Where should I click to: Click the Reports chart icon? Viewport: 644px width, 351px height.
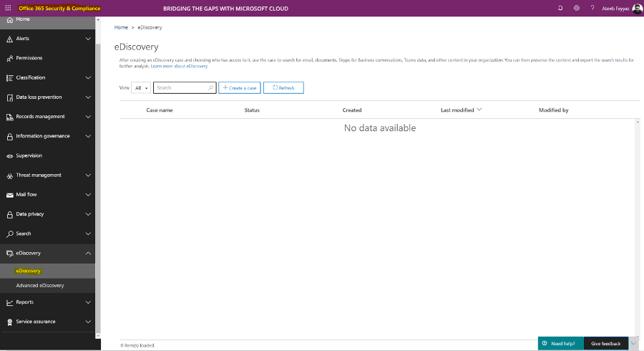pos(10,302)
